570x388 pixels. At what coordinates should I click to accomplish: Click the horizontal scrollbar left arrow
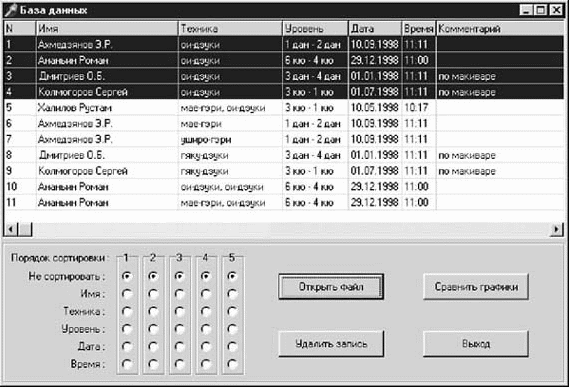click(x=11, y=229)
